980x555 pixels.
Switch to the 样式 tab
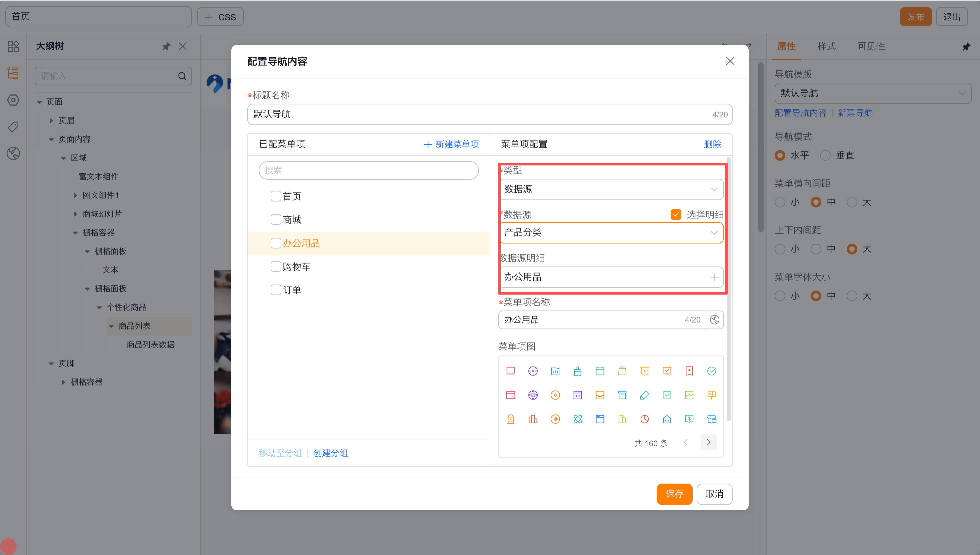coord(826,46)
